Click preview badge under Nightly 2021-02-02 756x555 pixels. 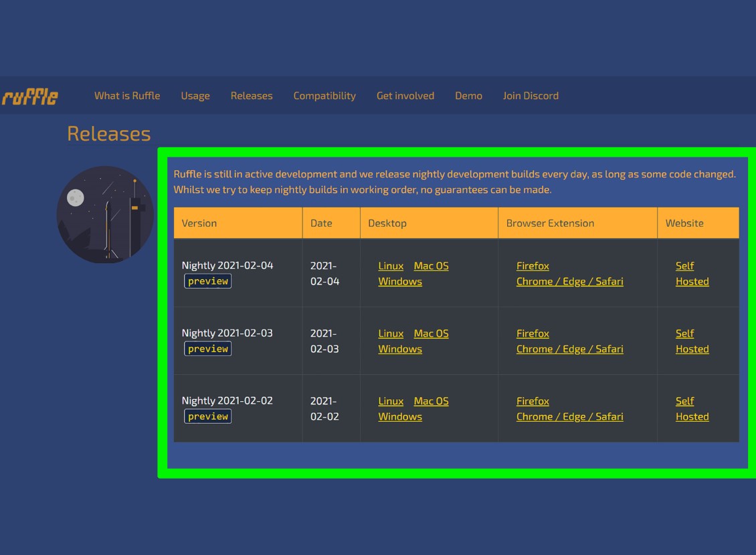coord(208,416)
